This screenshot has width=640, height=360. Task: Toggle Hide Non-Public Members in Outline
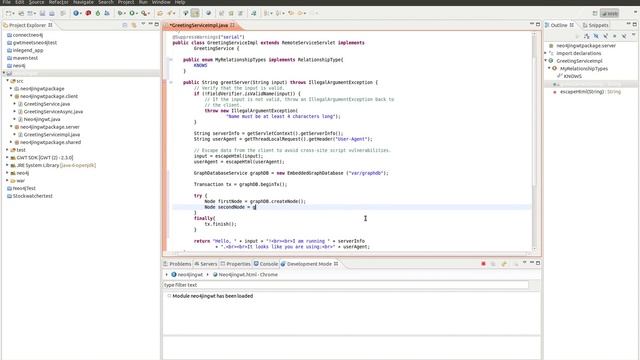click(x=615, y=36)
